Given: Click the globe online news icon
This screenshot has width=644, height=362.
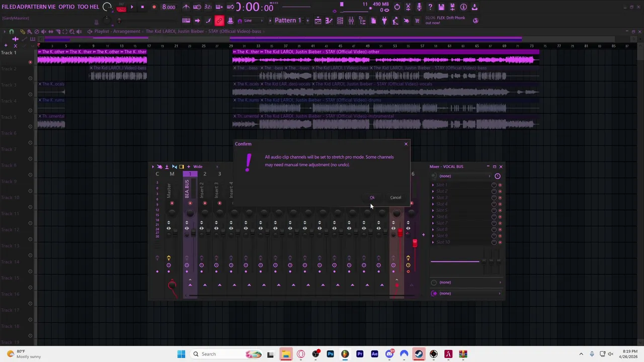Looking at the screenshot, I should 475,21.
